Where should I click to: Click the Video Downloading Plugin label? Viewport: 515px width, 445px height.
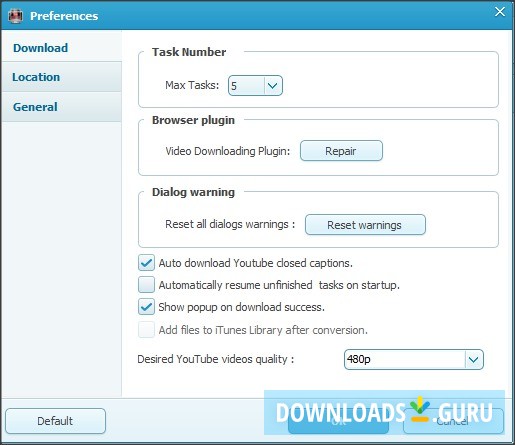coord(228,151)
